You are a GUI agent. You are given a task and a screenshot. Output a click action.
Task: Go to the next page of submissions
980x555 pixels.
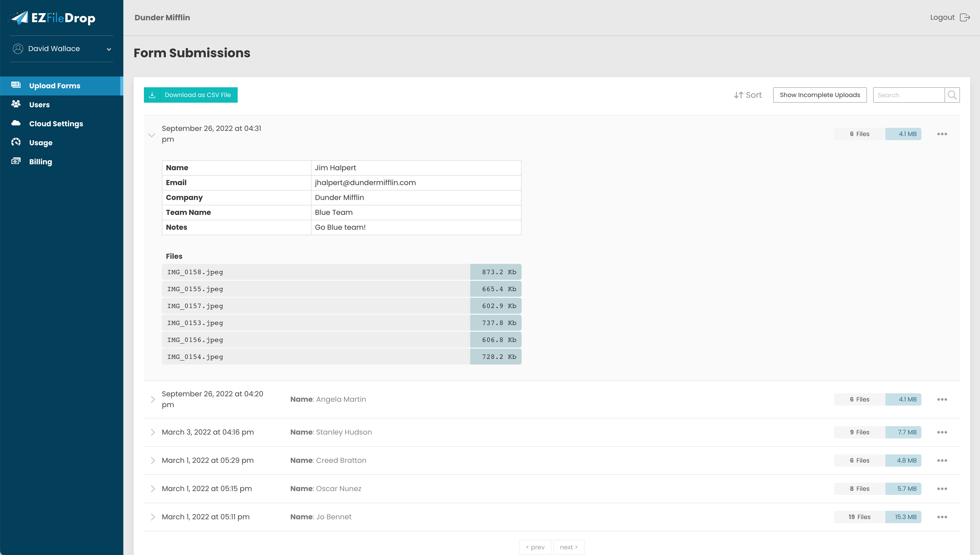(568, 547)
